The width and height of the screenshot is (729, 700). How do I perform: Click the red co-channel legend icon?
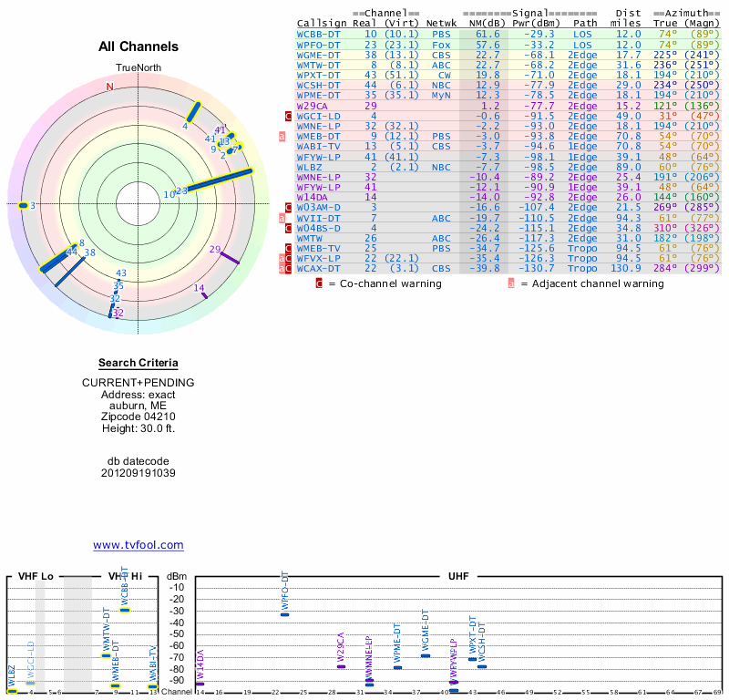pyautogui.click(x=319, y=283)
